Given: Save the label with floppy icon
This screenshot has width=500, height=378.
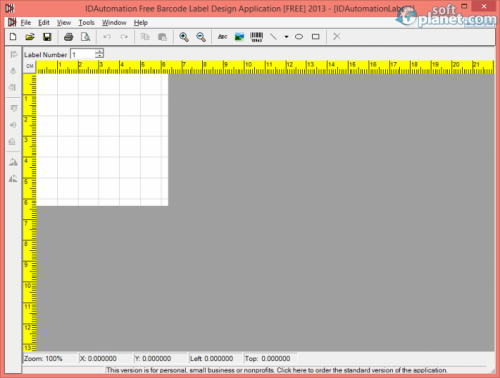Looking at the screenshot, I should [x=47, y=37].
